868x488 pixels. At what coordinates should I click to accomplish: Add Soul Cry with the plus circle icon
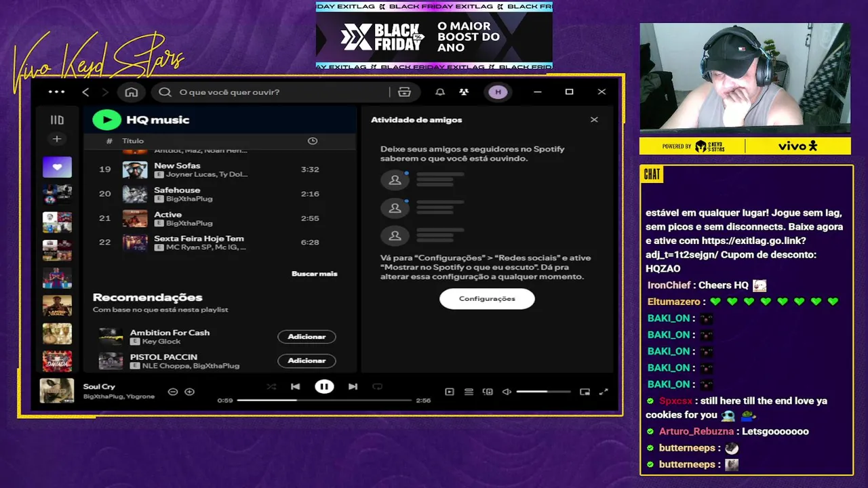[x=189, y=392]
